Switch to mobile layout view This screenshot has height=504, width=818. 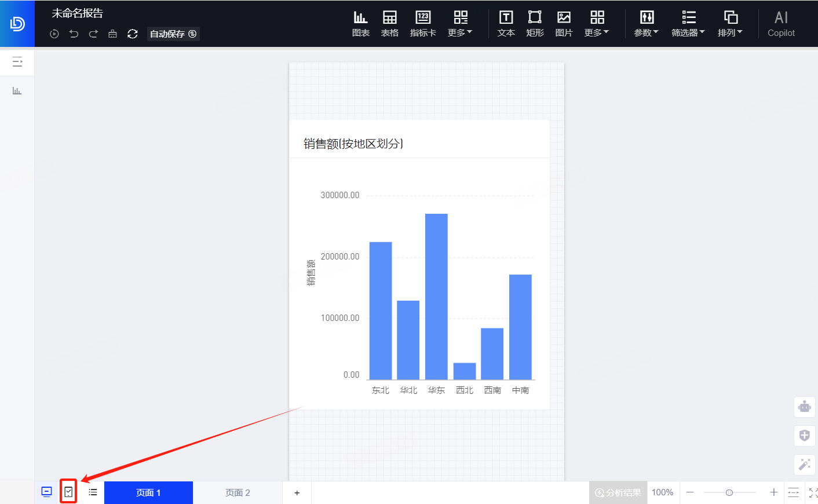click(68, 492)
